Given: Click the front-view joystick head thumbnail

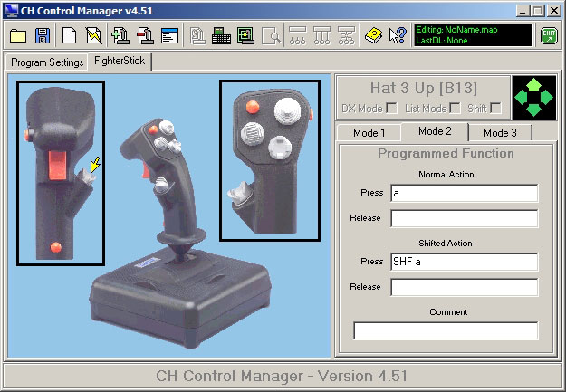Looking at the screenshot, I should [x=270, y=160].
